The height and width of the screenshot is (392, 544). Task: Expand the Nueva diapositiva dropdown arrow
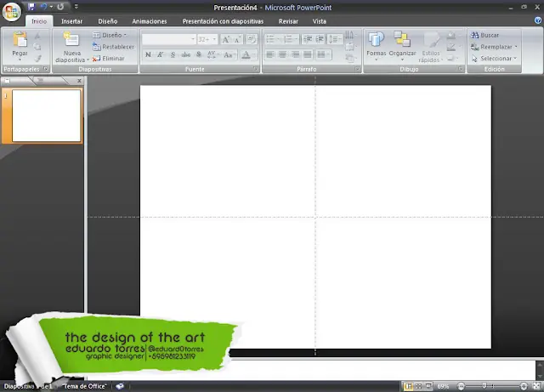point(88,60)
